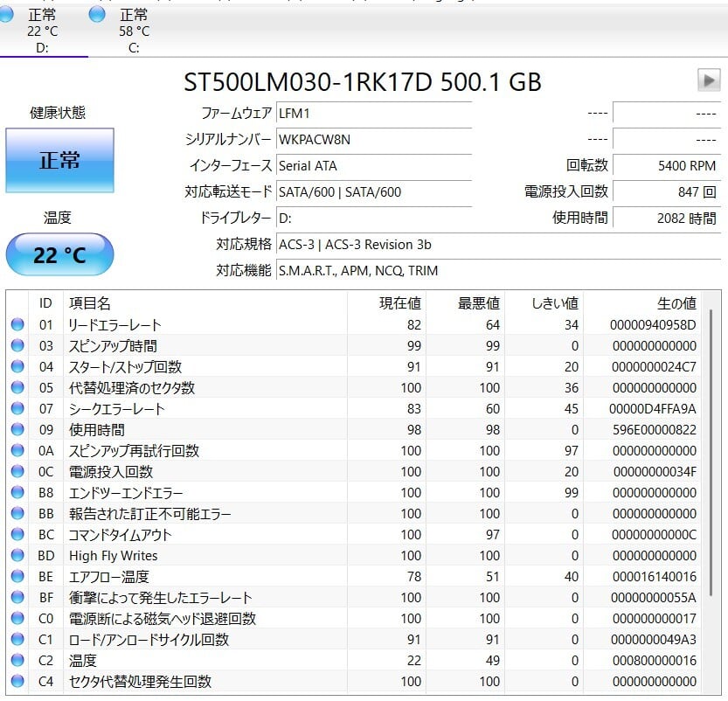The width and height of the screenshot is (728, 701).
Task: Click the 生の値 column header
Action: (x=676, y=303)
